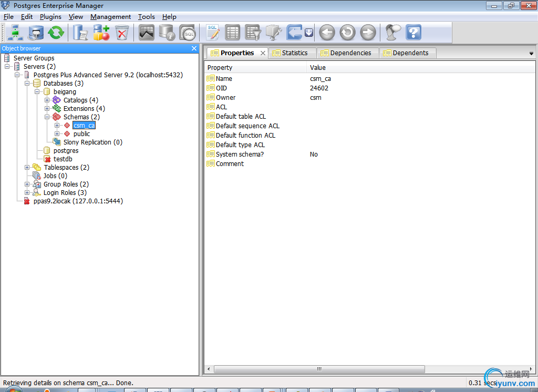This screenshot has width=538, height=392.
Task: Open the tab list dropdown arrow
Action: click(x=531, y=54)
